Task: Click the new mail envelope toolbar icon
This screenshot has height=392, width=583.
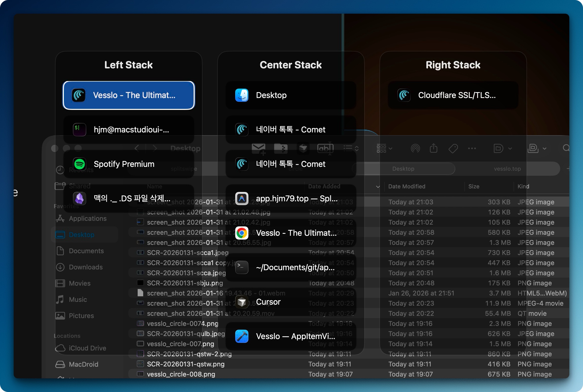Action: (x=259, y=149)
